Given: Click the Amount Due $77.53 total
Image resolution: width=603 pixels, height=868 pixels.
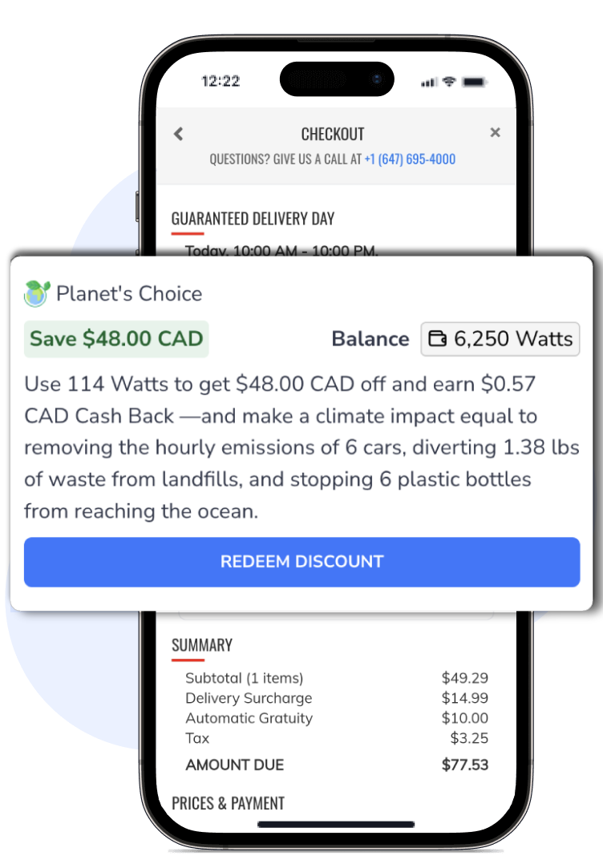Looking at the screenshot, I should pos(337,765).
